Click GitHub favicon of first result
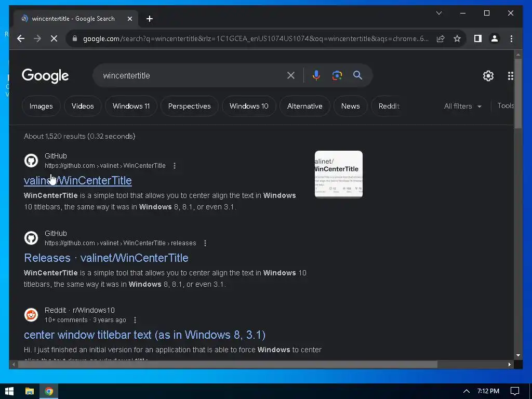Screen dimensions: 532x399 click(31, 161)
